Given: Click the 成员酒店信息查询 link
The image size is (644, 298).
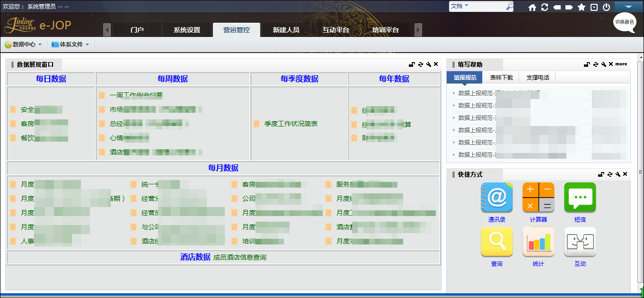Looking at the screenshot, I should [x=239, y=257].
